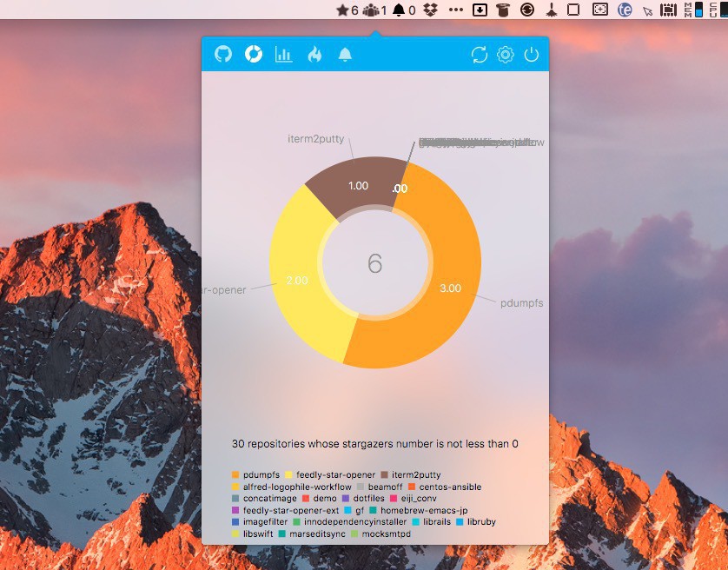This screenshot has height=570, width=728.
Task: Click the total count 6 in donut center
Action: click(374, 263)
